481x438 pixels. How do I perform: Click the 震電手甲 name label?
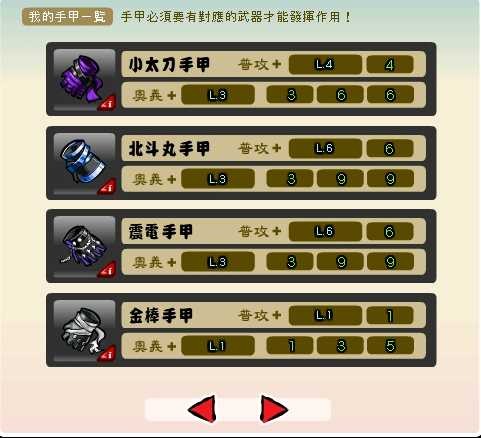click(161, 231)
